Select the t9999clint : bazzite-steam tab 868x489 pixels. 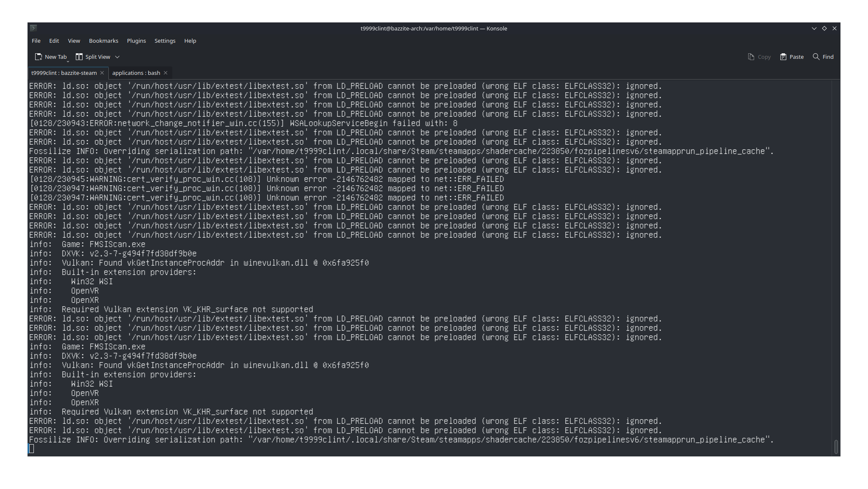(x=64, y=72)
